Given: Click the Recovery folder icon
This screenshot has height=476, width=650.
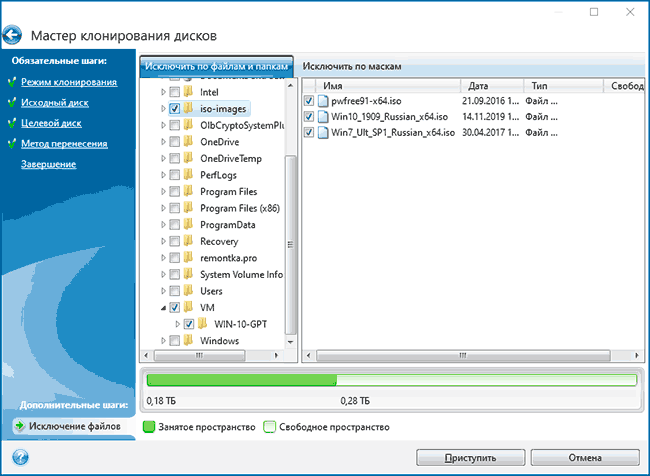Looking at the screenshot, I should [x=189, y=241].
